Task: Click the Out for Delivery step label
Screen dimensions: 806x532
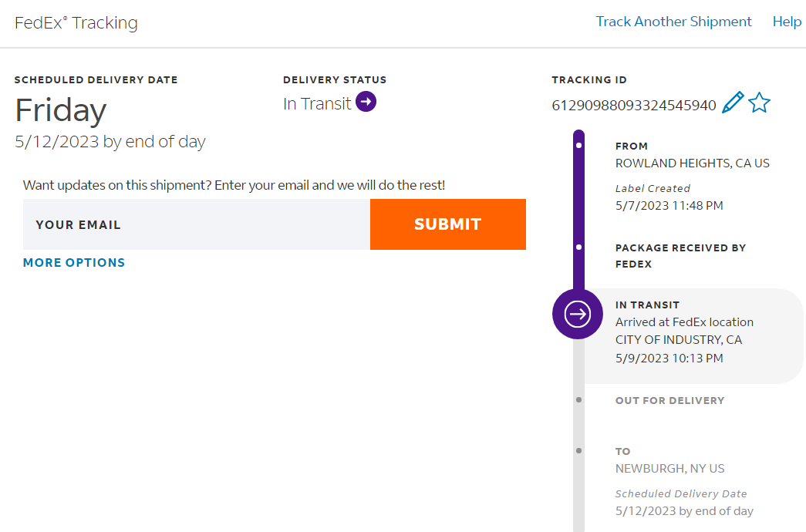Action: 669,401
